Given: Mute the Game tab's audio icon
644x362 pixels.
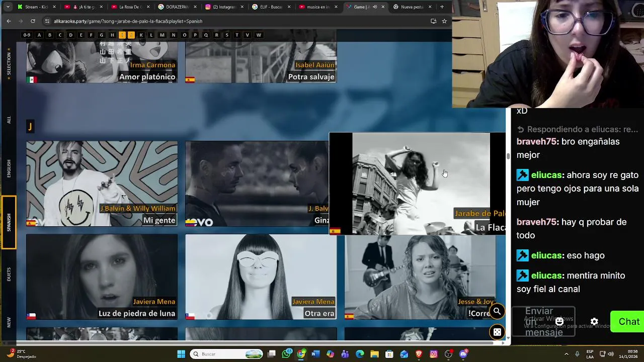Looking at the screenshot, I should click(375, 7).
